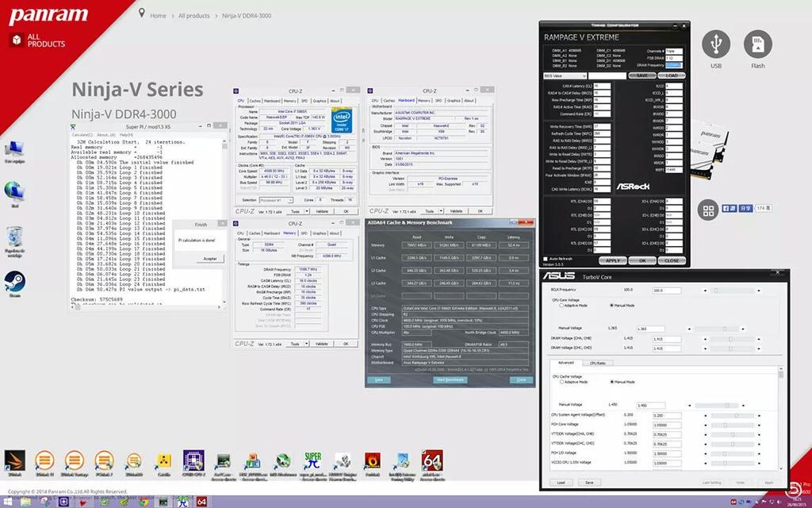812x508 pixels.
Task: Click the Super PI output scrollbar
Action: [x=224, y=221]
